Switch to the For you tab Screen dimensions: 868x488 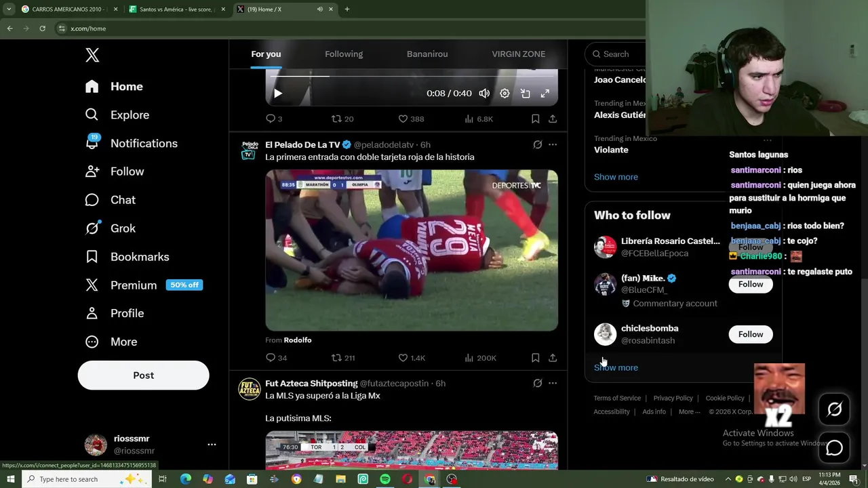click(266, 54)
